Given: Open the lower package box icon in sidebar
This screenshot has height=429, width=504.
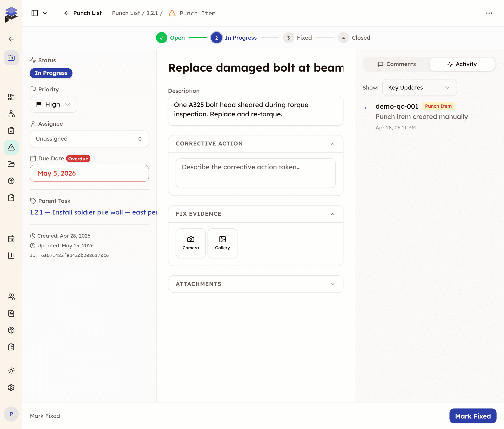Looking at the screenshot, I should [11, 330].
